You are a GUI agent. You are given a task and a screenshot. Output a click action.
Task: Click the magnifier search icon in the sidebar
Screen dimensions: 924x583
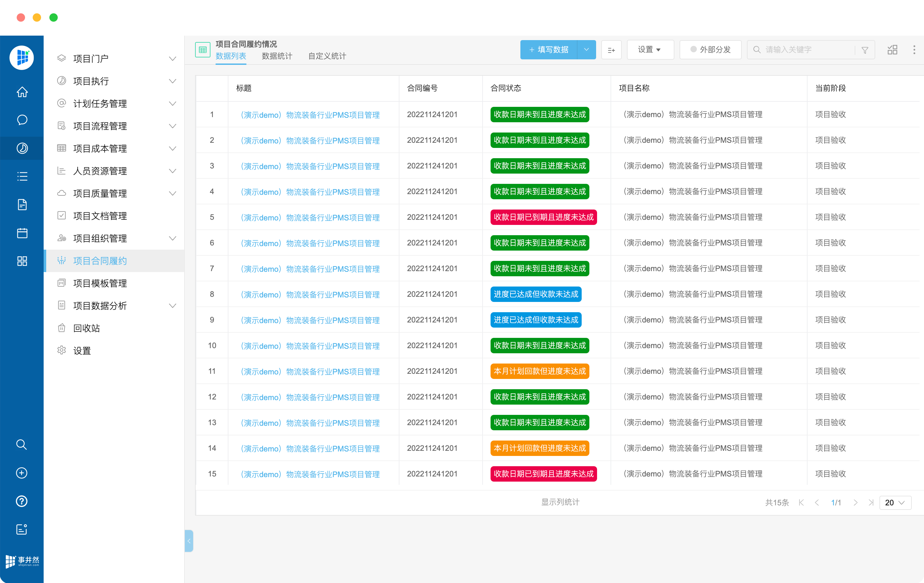point(21,444)
